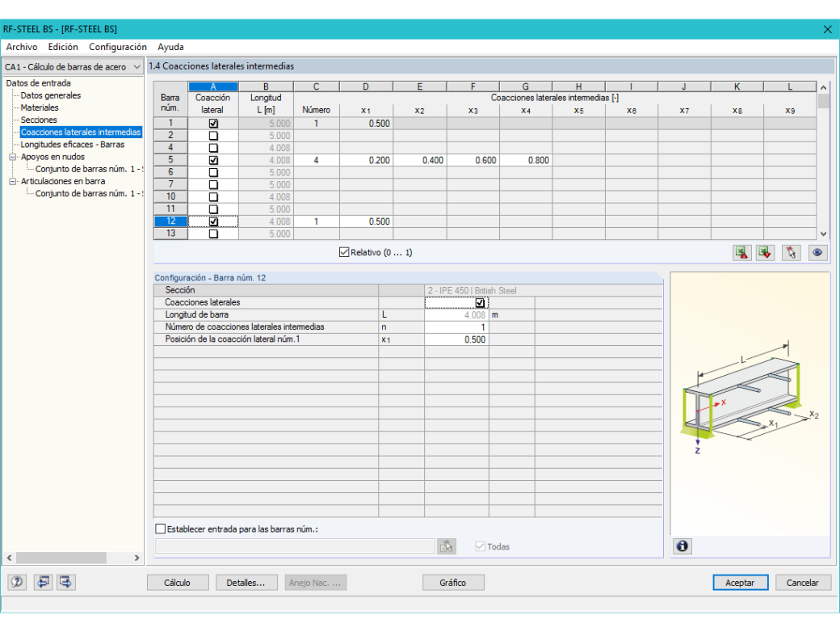Click the view mode eye icon

(x=817, y=252)
